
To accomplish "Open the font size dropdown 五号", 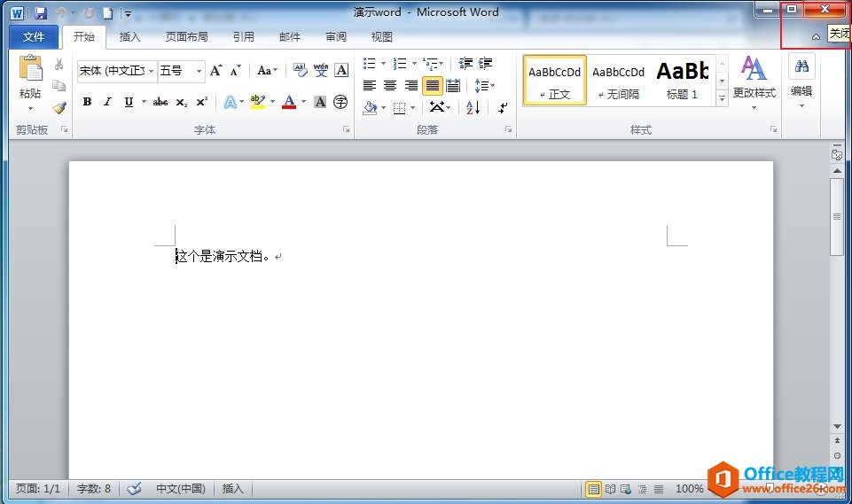I will [x=199, y=71].
